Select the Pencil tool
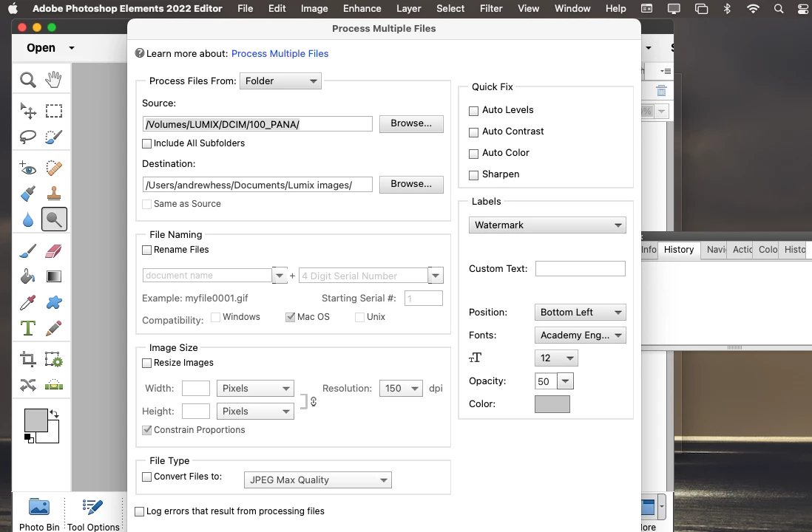812x532 pixels. click(54, 328)
